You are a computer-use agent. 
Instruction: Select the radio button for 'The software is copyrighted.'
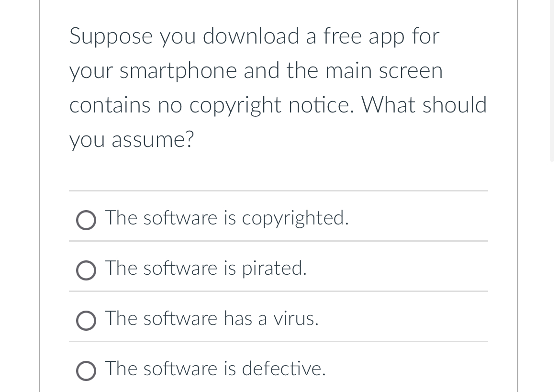86,220
